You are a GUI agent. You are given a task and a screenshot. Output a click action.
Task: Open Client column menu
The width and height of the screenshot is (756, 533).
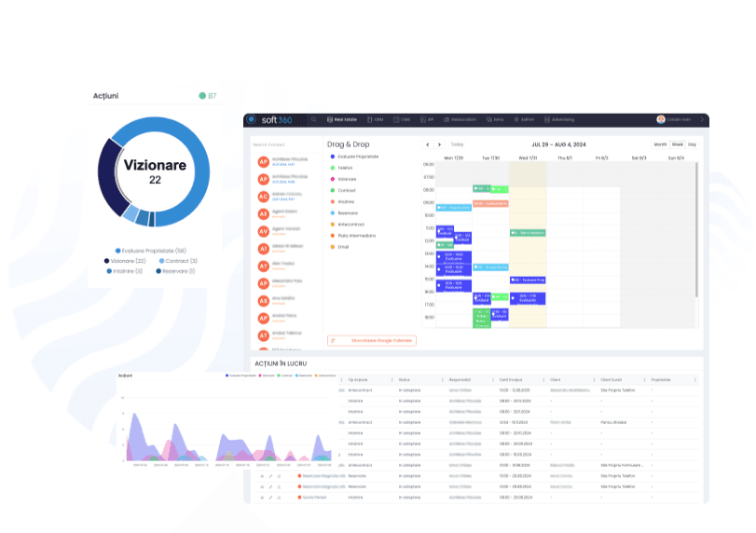click(594, 380)
